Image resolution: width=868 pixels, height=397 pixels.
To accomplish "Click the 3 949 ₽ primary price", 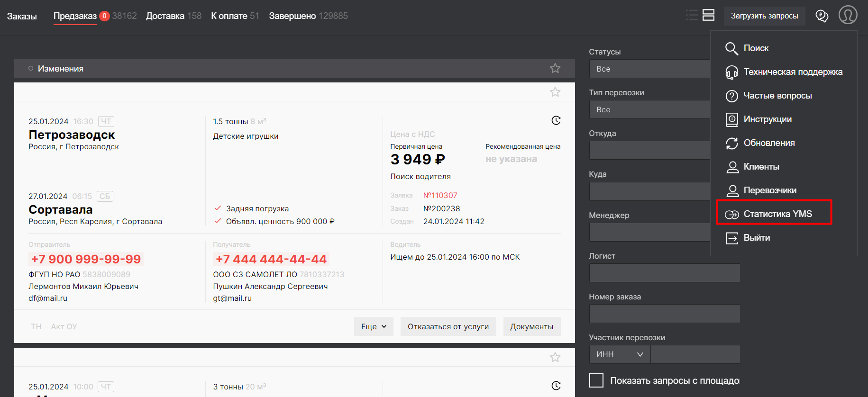I will [x=418, y=159].
